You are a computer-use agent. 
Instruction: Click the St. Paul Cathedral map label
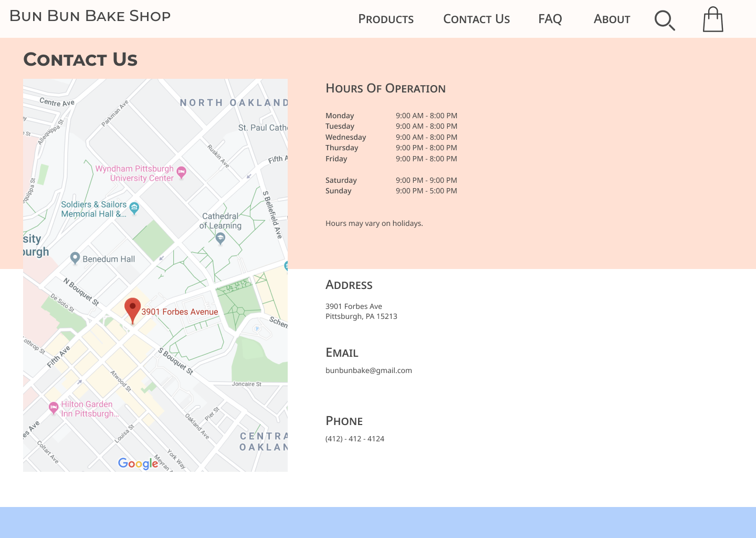pos(262,128)
